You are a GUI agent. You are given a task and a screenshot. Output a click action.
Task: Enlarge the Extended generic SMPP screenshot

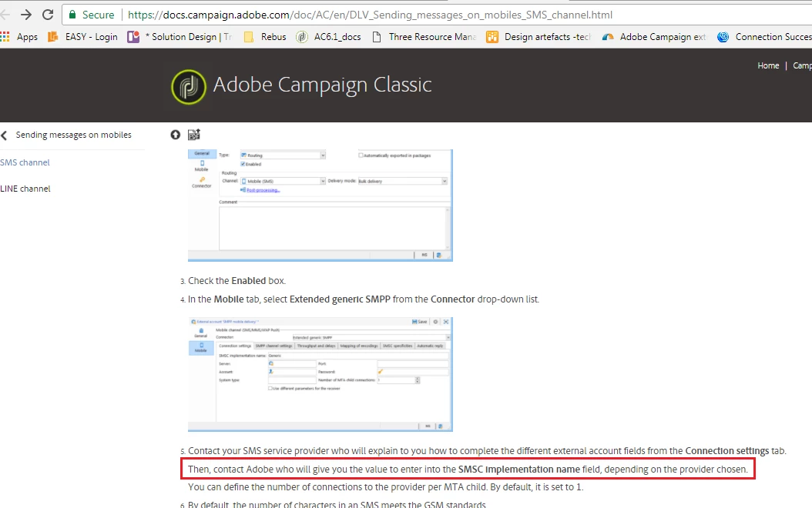click(320, 375)
